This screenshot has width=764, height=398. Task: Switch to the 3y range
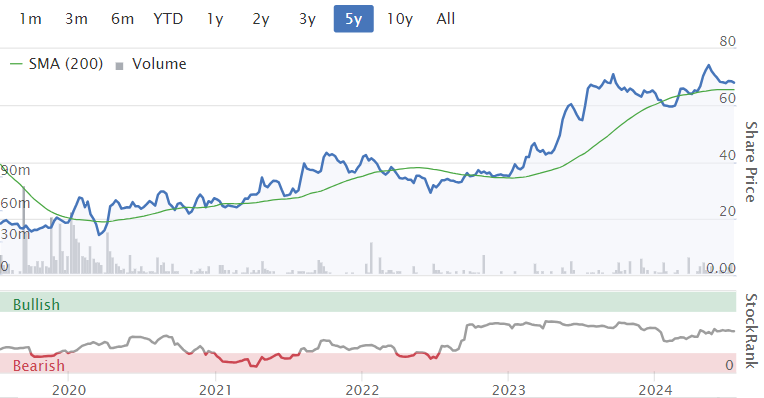coord(307,19)
